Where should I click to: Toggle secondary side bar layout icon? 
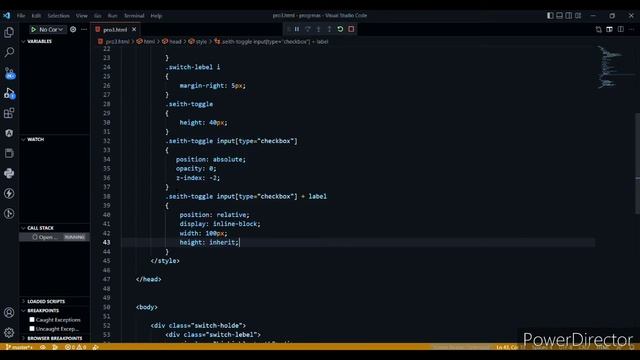click(x=569, y=16)
